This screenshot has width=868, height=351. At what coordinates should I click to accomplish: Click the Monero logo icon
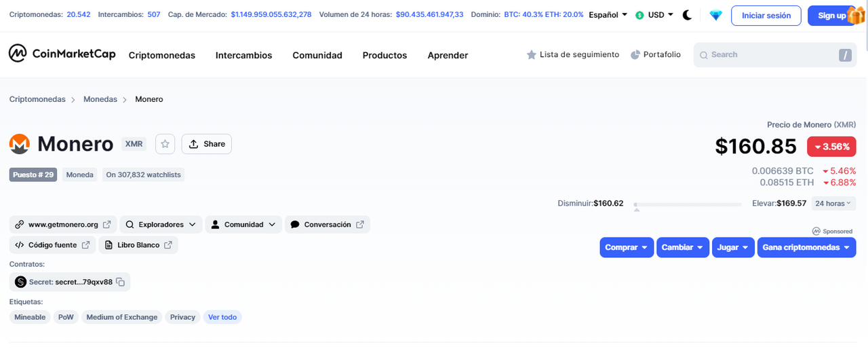pyautogui.click(x=20, y=144)
